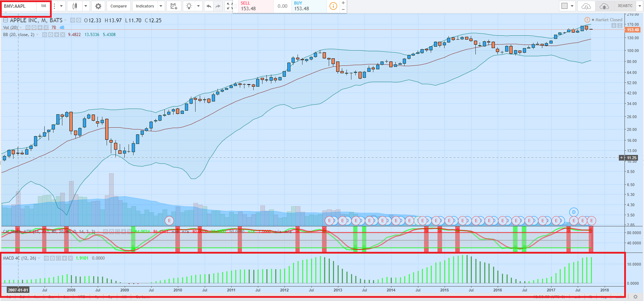Image resolution: width=644 pixels, height=301 pixels.
Task: Click the 0.00 order quantity field
Action: click(x=282, y=6)
